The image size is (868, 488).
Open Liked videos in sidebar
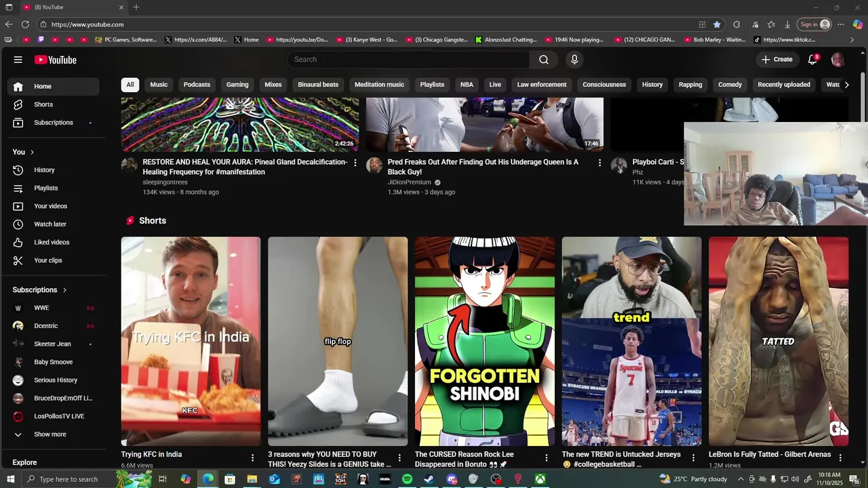pos(53,242)
